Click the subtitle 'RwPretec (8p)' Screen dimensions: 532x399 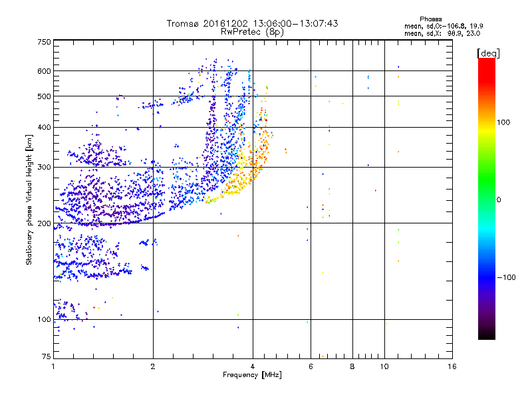point(252,32)
